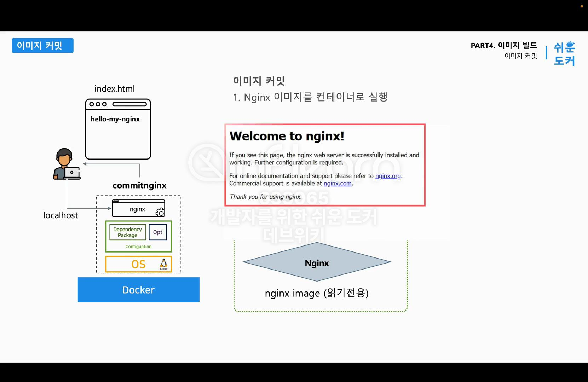Click the 'index.html' label

pos(115,89)
